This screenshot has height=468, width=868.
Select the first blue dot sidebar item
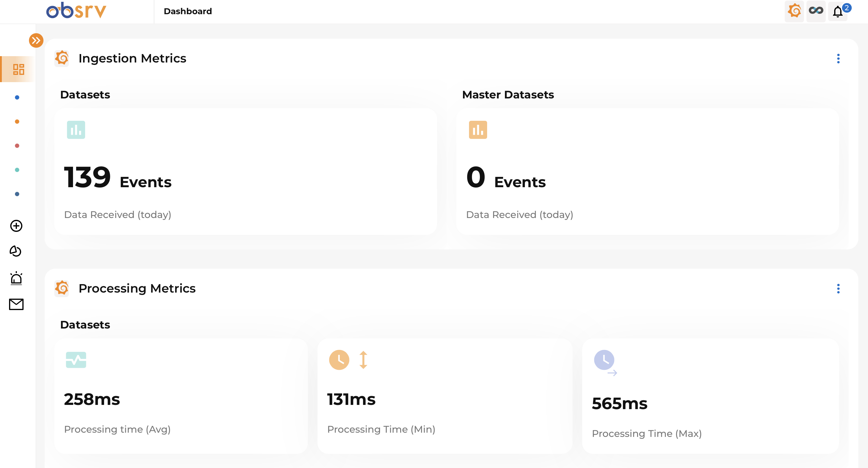[x=17, y=98]
